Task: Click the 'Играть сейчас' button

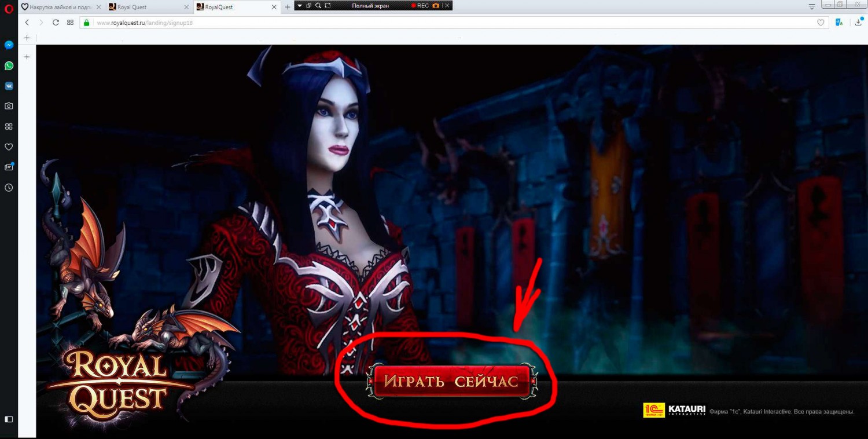Action: tap(451, 382)
